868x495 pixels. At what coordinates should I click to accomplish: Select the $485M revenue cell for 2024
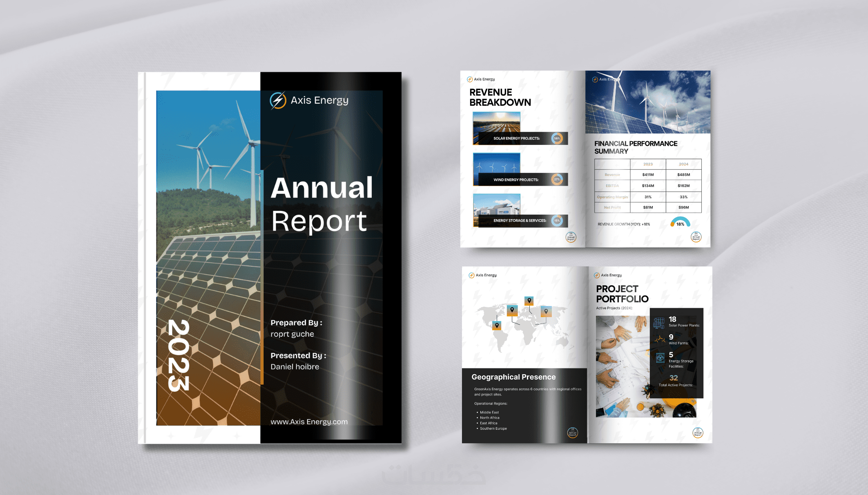[x=683, y=175]
